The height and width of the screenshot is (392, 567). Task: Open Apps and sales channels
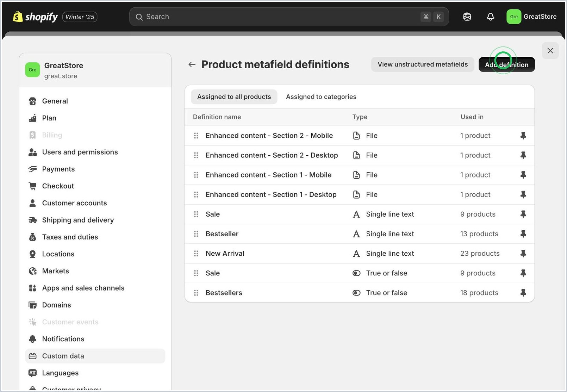(95, 288)
